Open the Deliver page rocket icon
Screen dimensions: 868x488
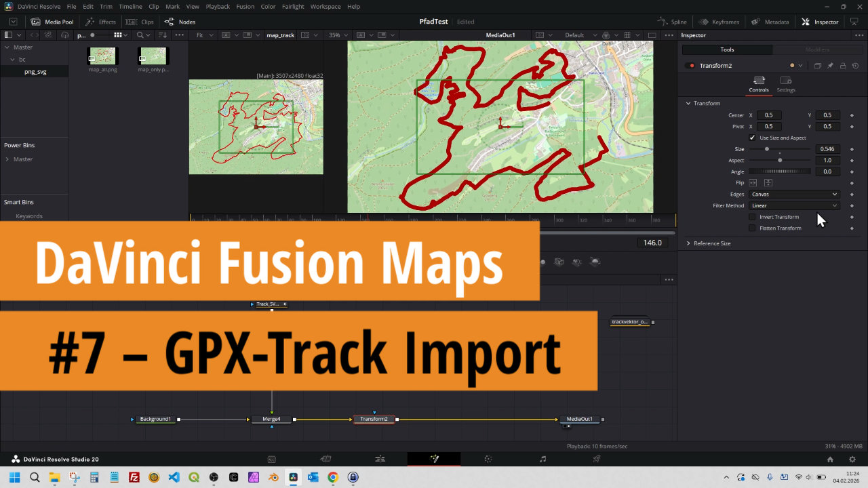tap(596, 459)
